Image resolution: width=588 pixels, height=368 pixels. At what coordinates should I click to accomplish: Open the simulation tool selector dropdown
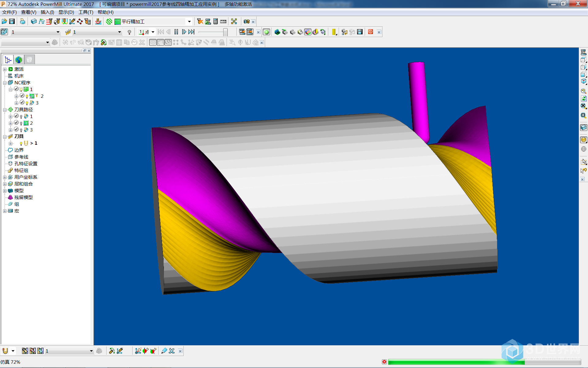119,32
